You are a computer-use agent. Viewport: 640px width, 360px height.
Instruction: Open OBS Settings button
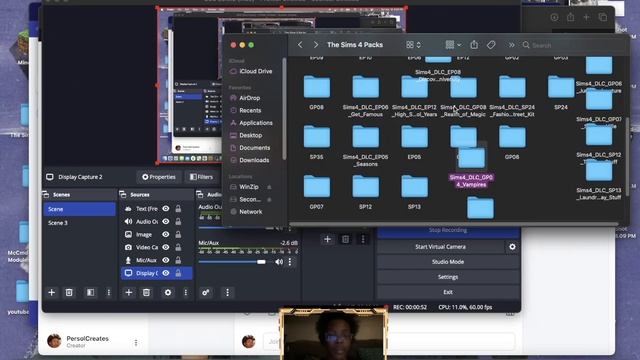(448, 277)
